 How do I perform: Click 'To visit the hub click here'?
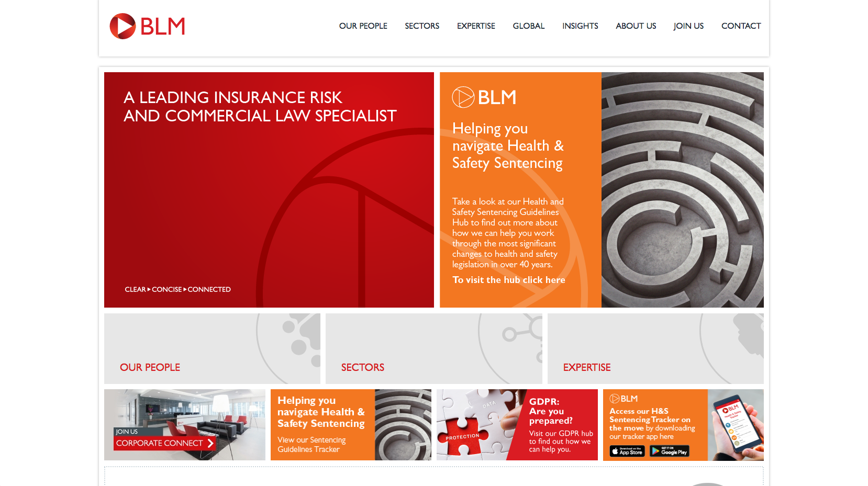[508, 280]
